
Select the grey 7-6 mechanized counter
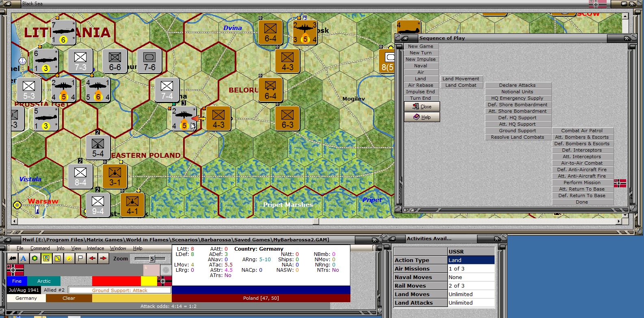tap(149, 61)
